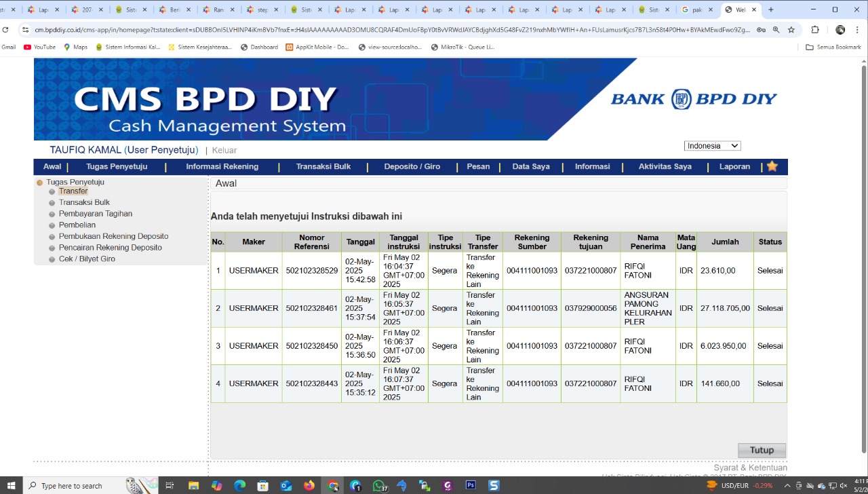Click in the browser URL address field
Viewport: 868px width, 494px height.
pyautogui.click(x=392, y=30)
